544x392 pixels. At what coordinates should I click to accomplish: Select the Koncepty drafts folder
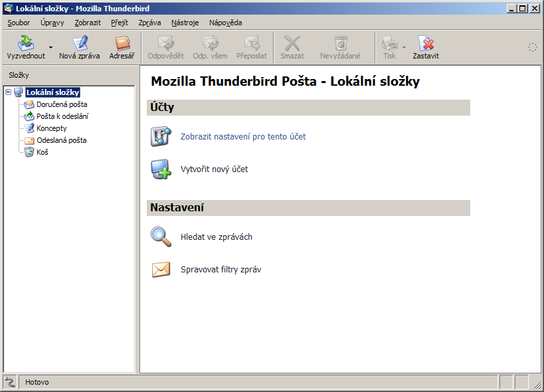pos(51,128)
